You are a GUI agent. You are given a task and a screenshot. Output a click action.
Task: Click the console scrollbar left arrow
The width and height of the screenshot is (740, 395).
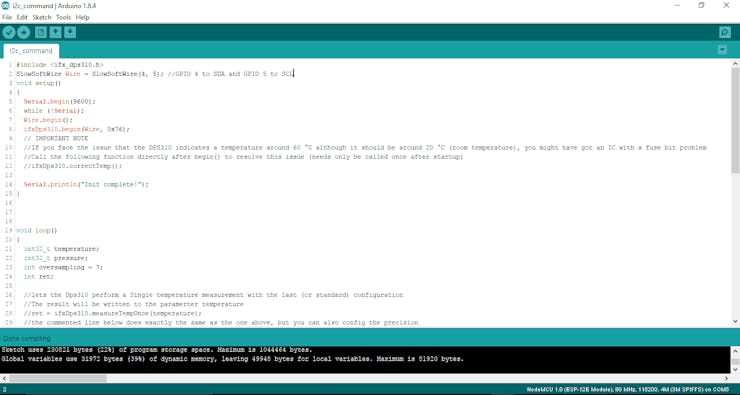pos(4,378)
